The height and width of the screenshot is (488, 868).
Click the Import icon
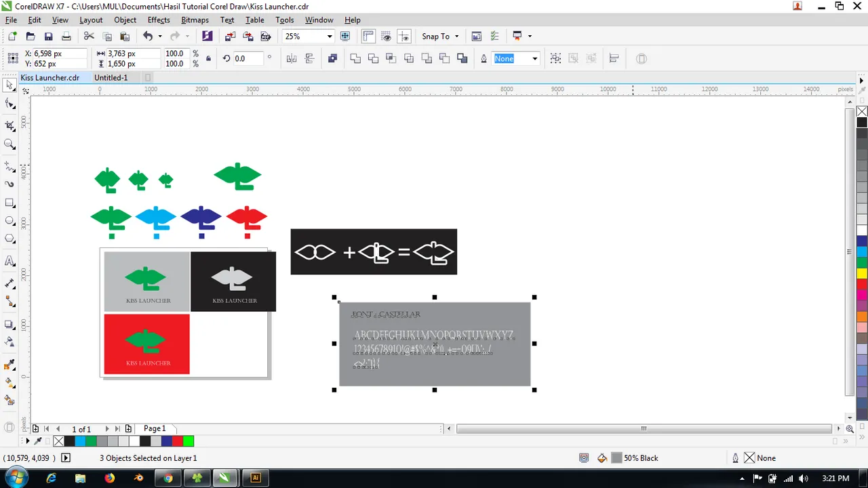coord(230,36)
